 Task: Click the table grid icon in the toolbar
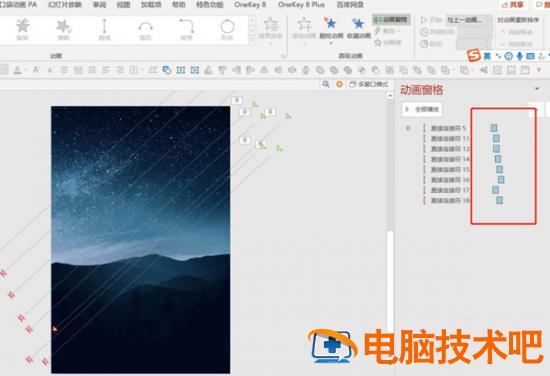point(133,70)
